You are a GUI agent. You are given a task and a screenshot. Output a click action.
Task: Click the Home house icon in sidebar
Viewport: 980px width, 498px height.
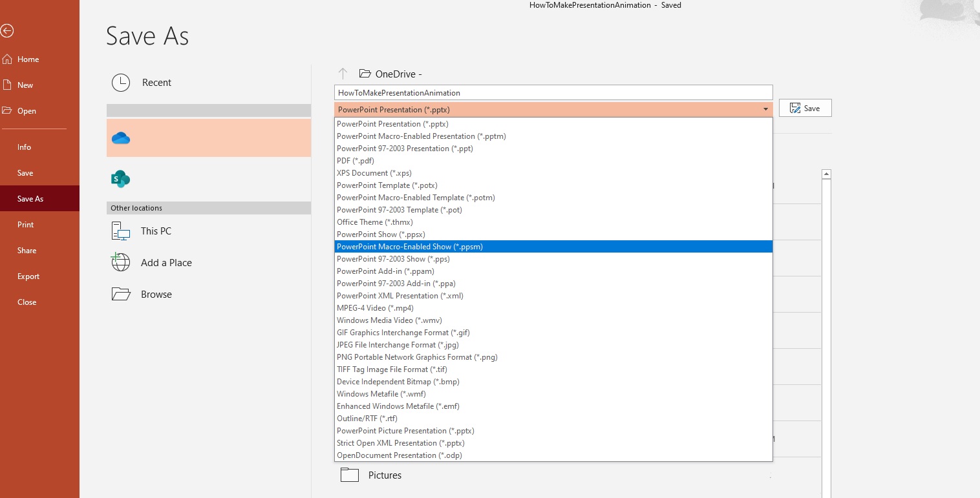[x=7, y=59]
